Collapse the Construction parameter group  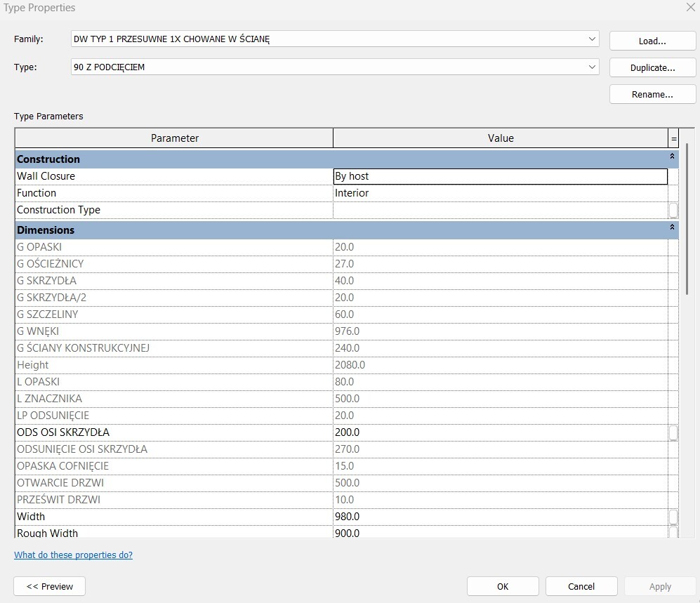coord(672,159)
